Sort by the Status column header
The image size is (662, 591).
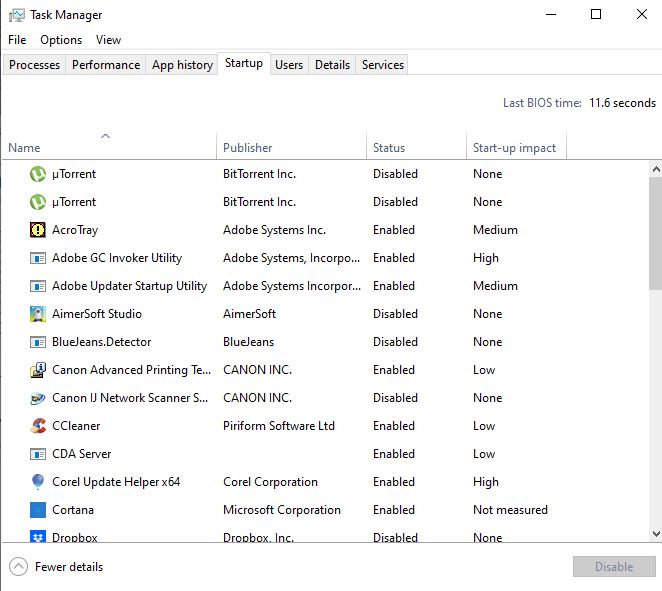coord(416,148)
